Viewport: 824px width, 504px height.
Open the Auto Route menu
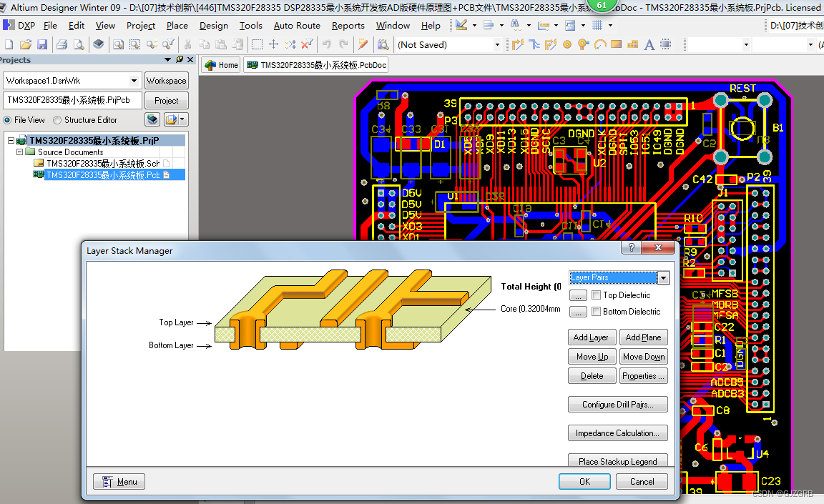[297, 25]
